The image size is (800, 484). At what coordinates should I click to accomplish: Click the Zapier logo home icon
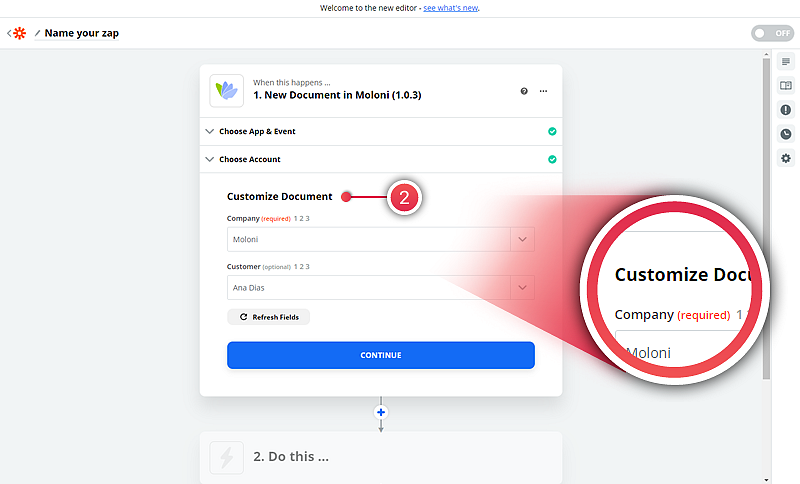(x=20, y=33)
